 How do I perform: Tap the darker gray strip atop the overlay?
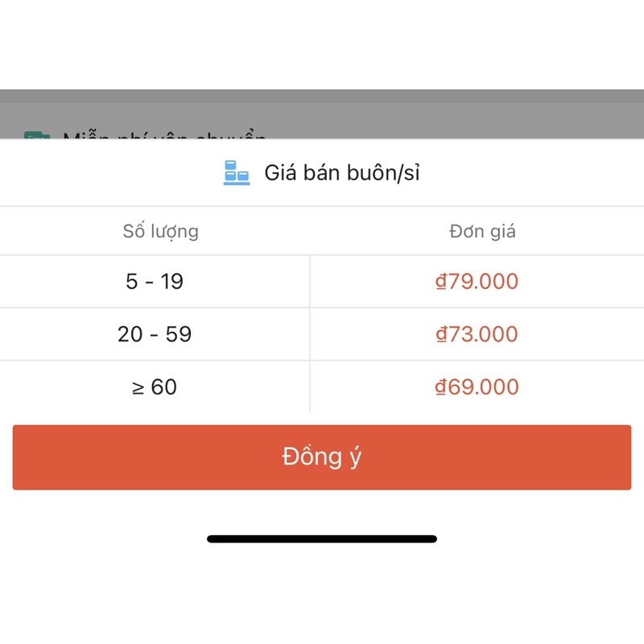pos(322,96)
